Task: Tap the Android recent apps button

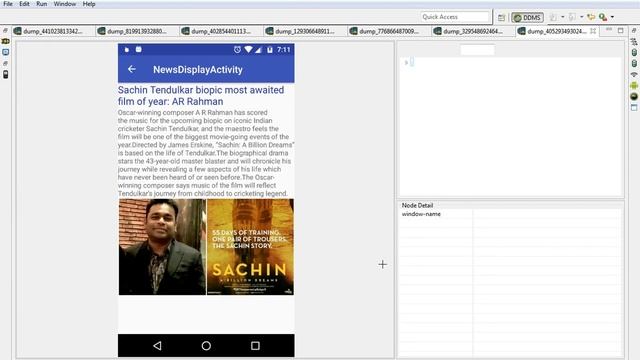Action: point(255,346)
